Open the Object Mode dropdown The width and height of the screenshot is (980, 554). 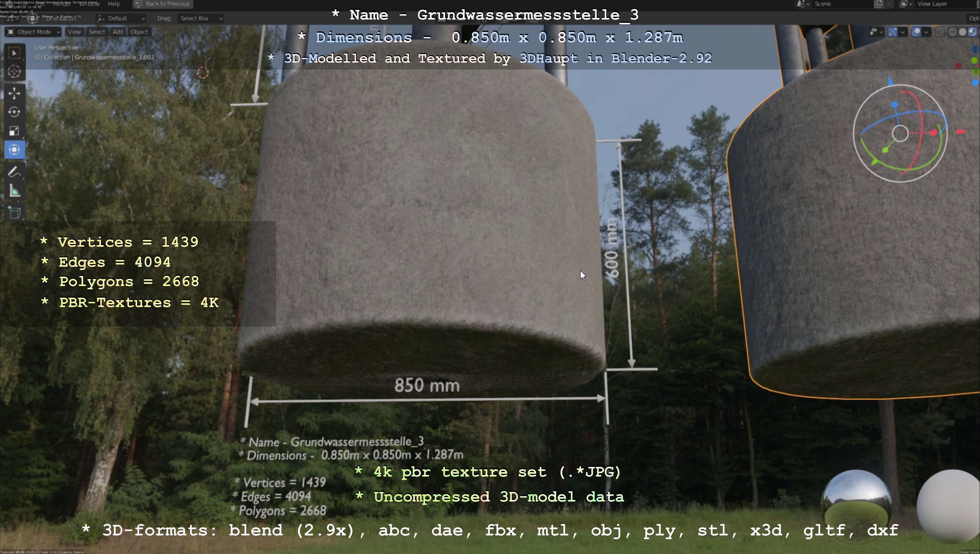[33, 32]
